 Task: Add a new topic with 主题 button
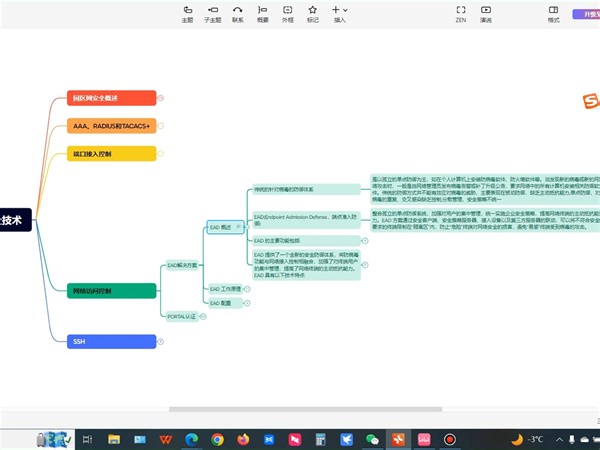pyautogui.click(x=188, y=14)
